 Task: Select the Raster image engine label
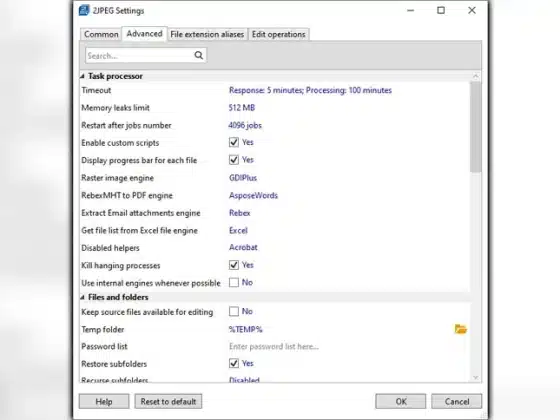(x=118, y=178)
